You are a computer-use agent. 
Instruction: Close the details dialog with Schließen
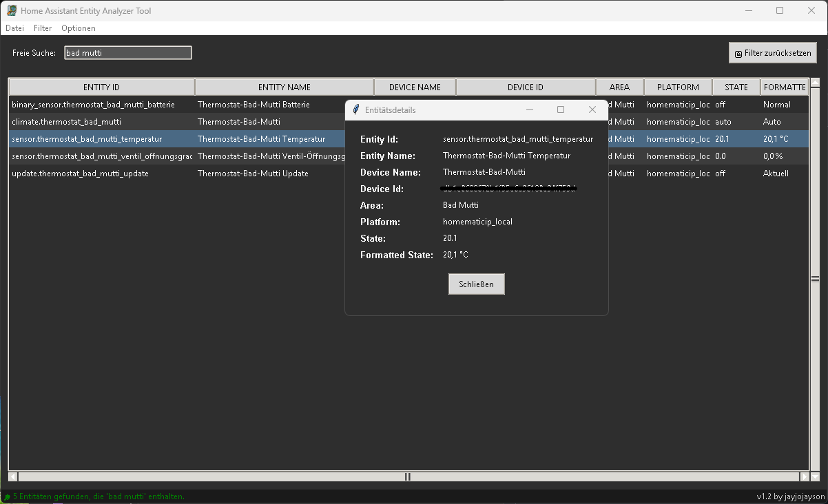point(476,284)
